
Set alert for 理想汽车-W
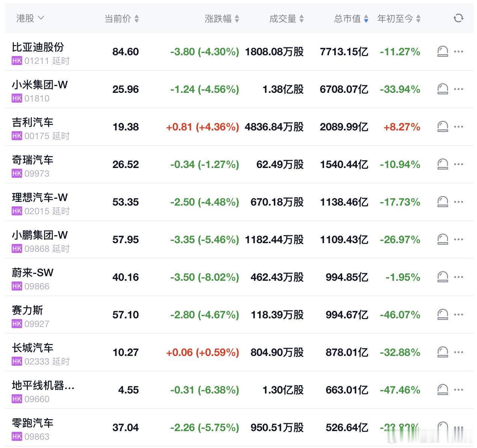443,202
